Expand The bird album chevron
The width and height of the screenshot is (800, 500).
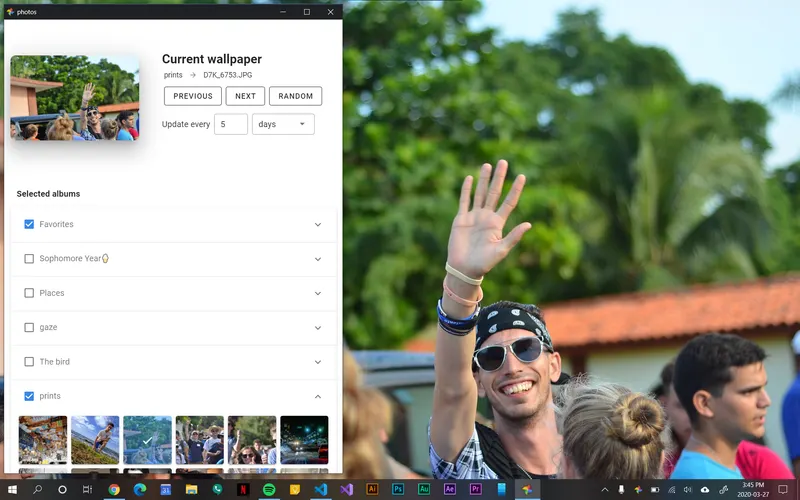[x=318, y=362]
